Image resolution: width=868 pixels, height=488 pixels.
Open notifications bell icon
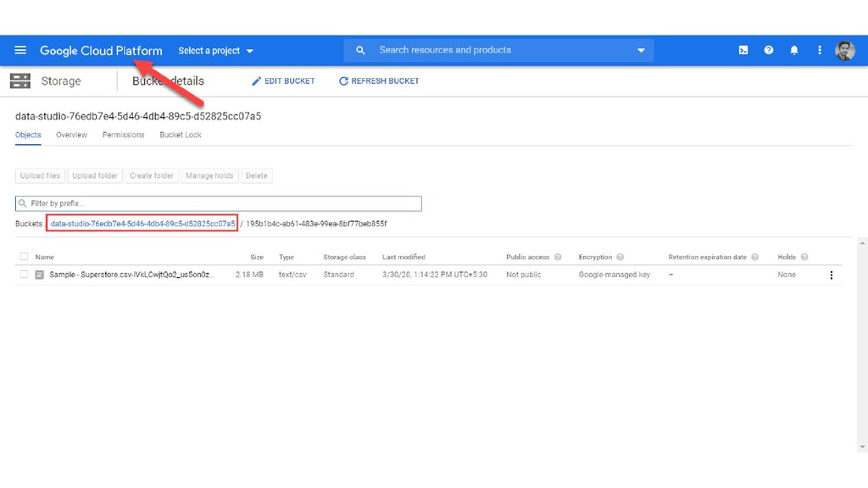tap(793, 50)
